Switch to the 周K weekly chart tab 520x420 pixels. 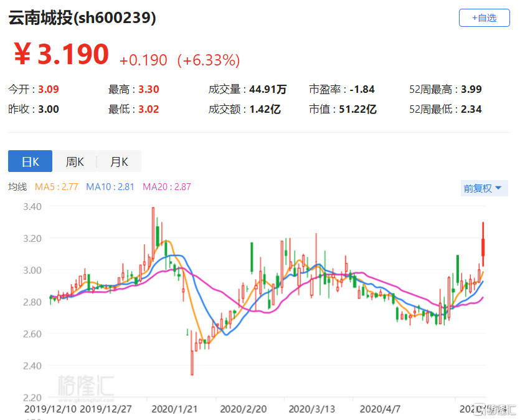coord(75,161)
